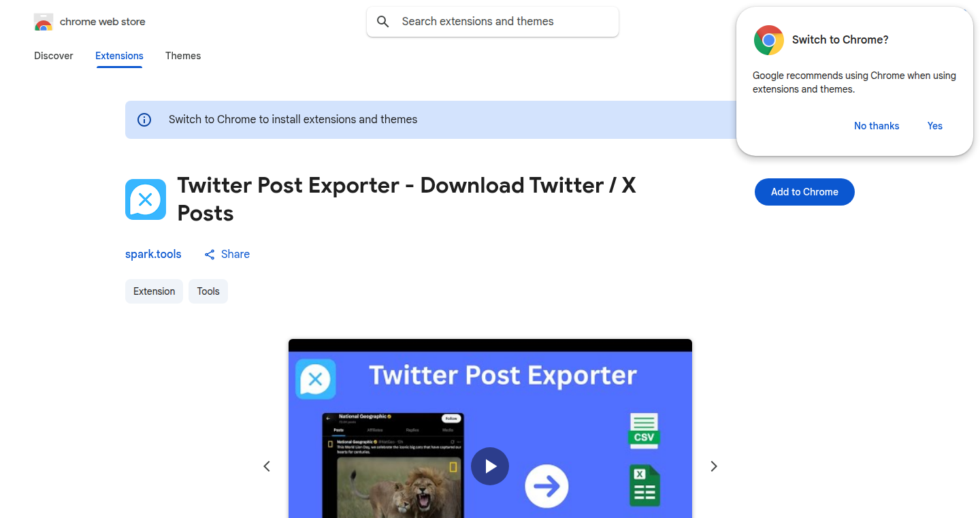The width and height of the screenshot is (980, 518).
Task: Click the blue arrow circle in preview
Action: point(546,486)
